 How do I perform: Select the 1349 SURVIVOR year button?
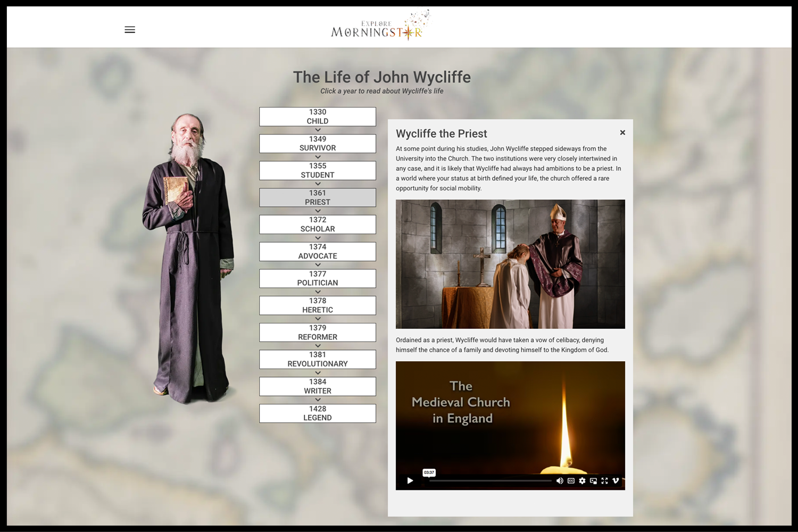[x=318, y=143]
